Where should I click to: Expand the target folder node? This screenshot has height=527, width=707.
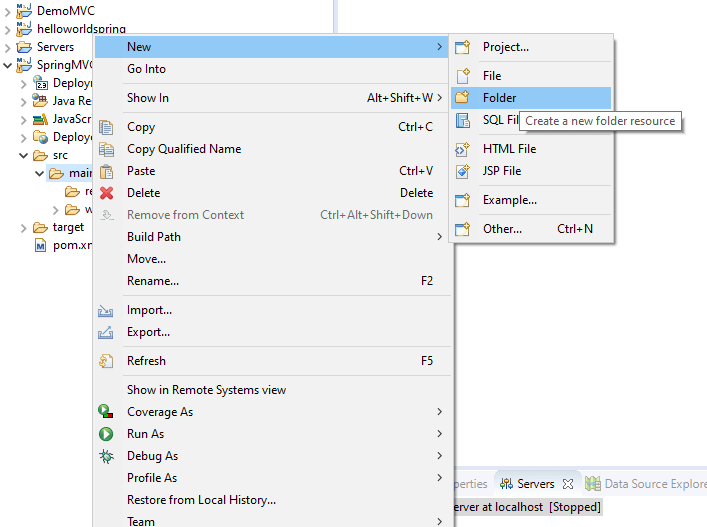pyautogui.click(x=25, y=228)
